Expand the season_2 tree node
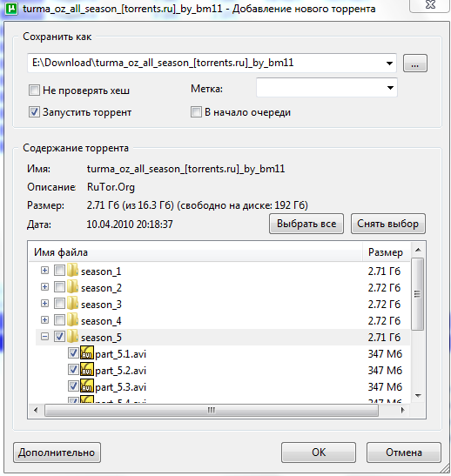 point(44,286)
